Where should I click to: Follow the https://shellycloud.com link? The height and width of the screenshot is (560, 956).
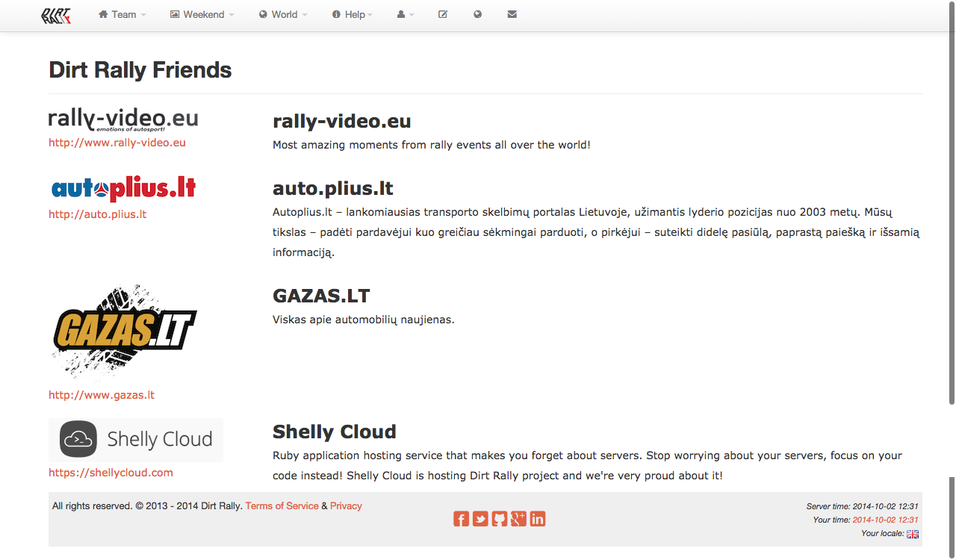[111, 473]
